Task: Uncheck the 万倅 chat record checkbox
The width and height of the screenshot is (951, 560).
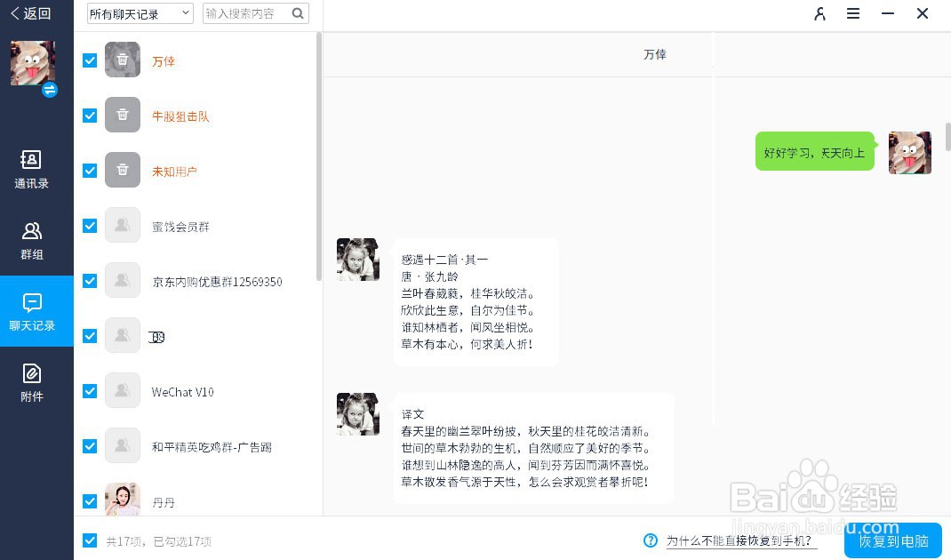Action: point(89,60)
